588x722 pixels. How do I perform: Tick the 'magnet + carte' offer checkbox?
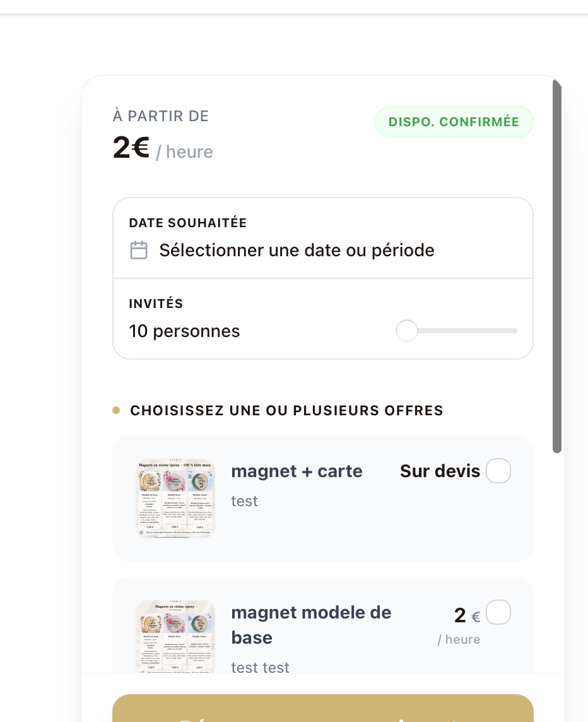point(498,471)
